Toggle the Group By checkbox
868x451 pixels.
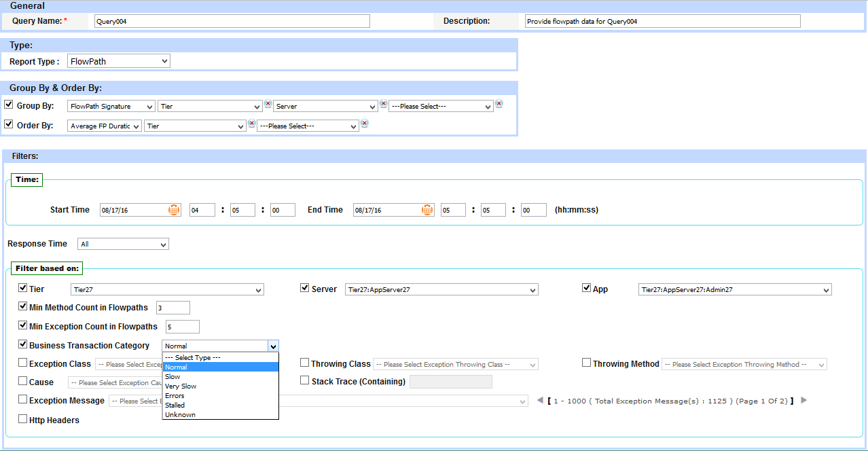tap(9, 105)
